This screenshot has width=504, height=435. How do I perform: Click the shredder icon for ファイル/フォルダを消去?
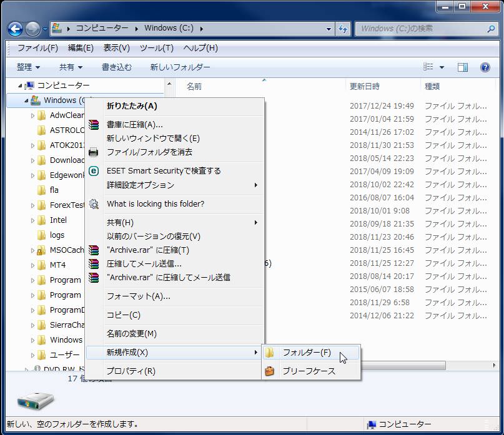(x=94, y=152)
